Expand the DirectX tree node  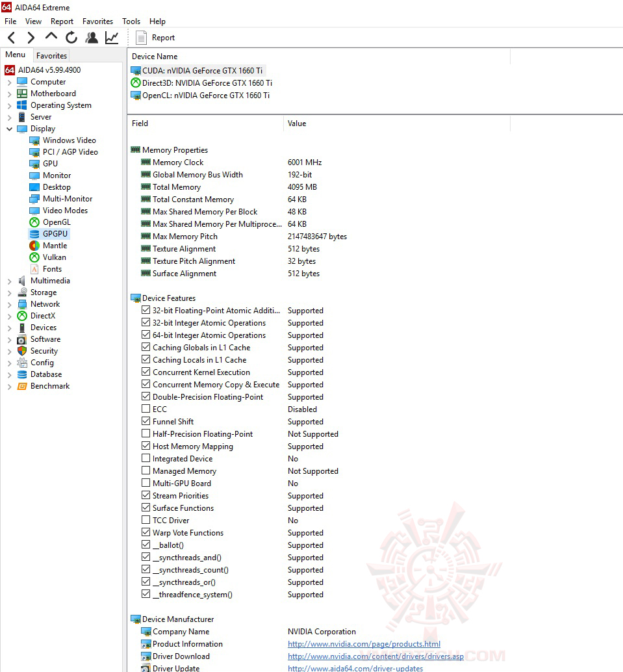[10, 316]
